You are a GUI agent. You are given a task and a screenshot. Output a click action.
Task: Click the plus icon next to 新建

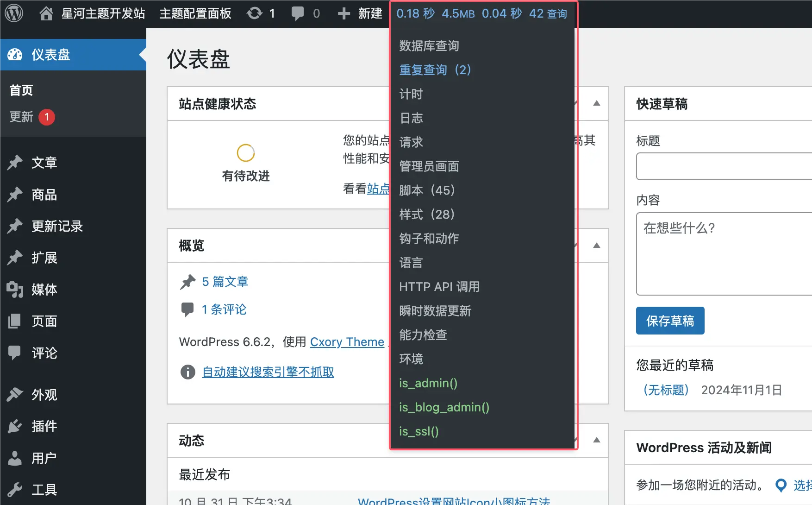(x=344, y=13)
